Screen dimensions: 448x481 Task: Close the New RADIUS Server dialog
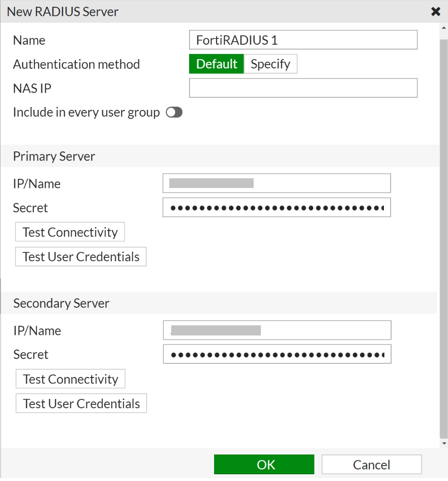click(435, 12)
